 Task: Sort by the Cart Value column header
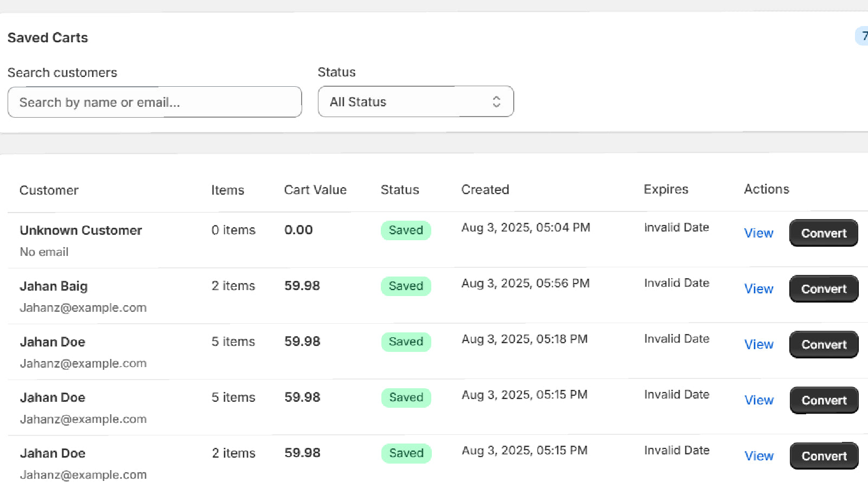(x=315, y=190)
